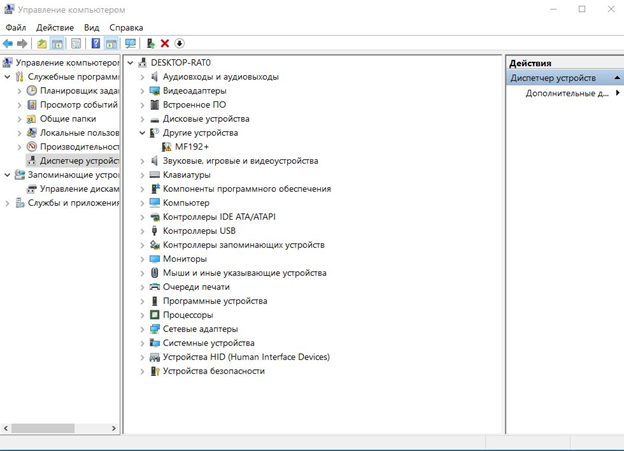Click the Видеоадаптеры display adapter icon
The height and width of the screenshot is (451, 624).
pyautogui.click(x=154, y=91)
